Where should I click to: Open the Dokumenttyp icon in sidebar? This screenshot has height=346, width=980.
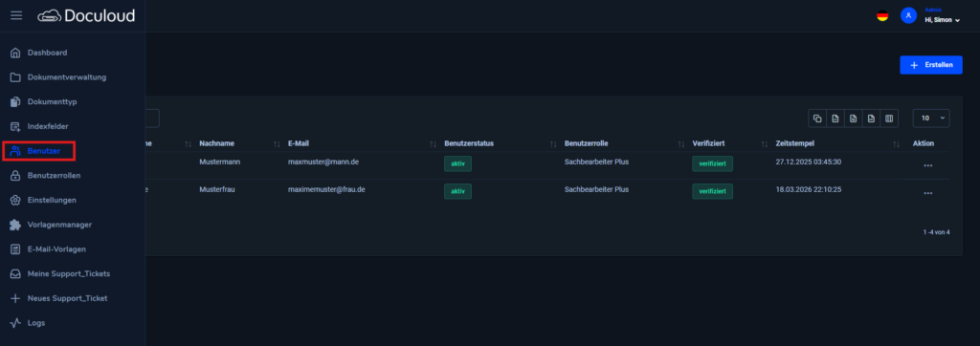click(x=15, y=102)
